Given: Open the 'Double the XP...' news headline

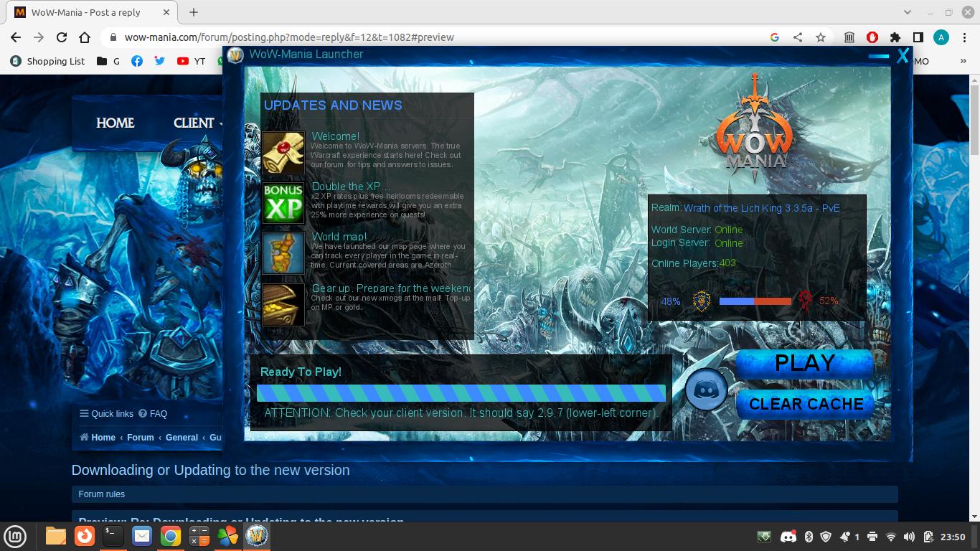Looking at the screenshot, I should pyautogui.click(x=351, y=187).
